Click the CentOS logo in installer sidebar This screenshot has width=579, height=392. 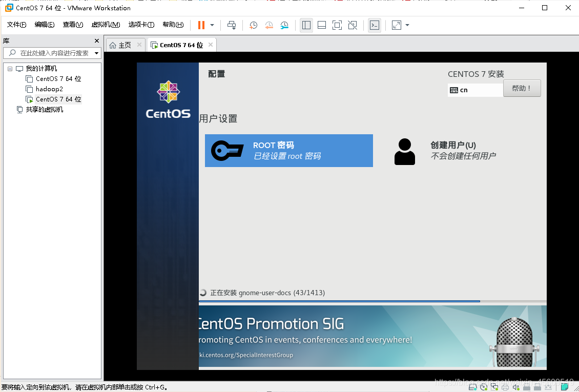pyautogui.click(x=168, y=99)
